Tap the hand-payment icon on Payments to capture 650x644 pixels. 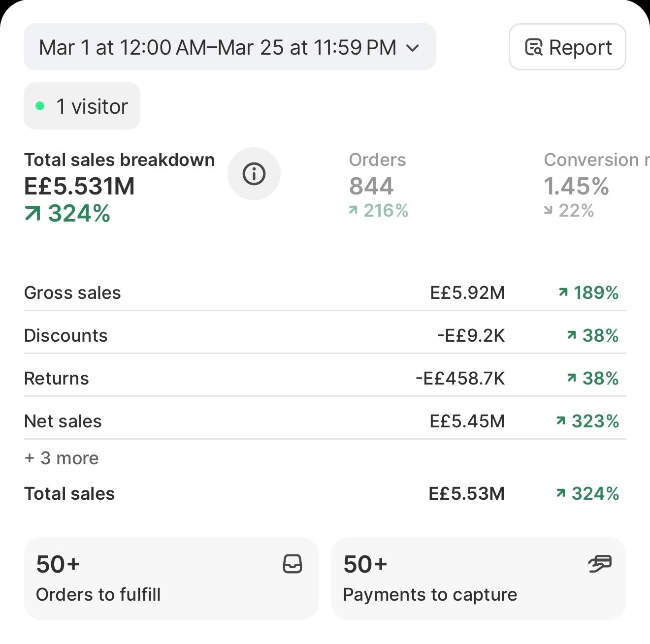click(600, 564)
